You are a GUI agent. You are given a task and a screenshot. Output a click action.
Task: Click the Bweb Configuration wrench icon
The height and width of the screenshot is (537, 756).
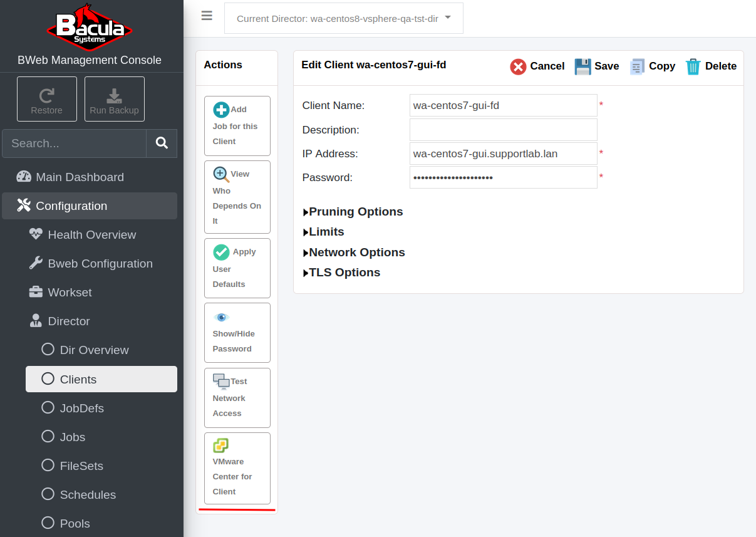[36, 263]
